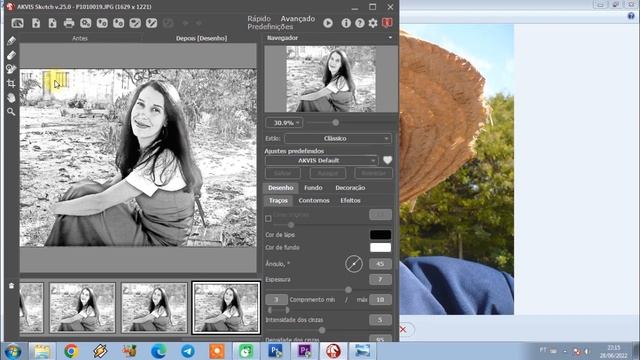Open the white background color swatch
Viewport: 640px width, 360px height.
(x=380, y=247)
